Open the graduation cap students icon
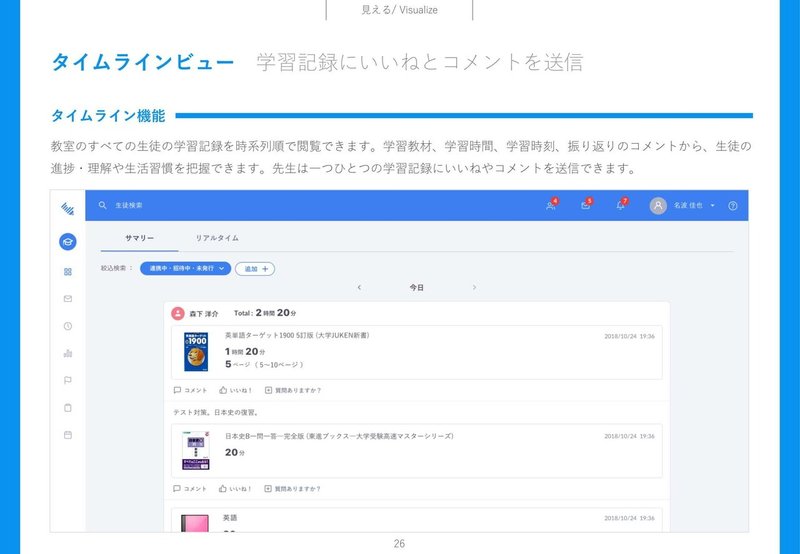The height and width of the screenshot is (554, 800). point(68,242)
